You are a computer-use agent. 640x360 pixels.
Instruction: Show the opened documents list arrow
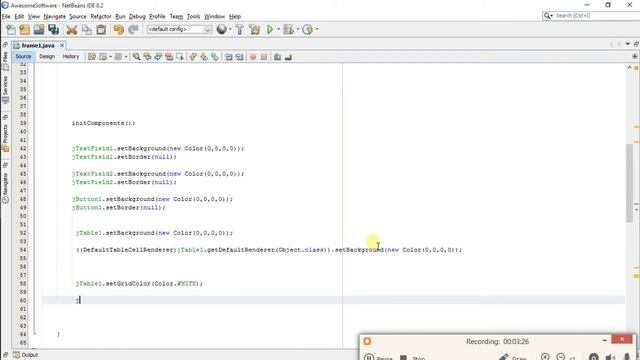click(628, 44)
